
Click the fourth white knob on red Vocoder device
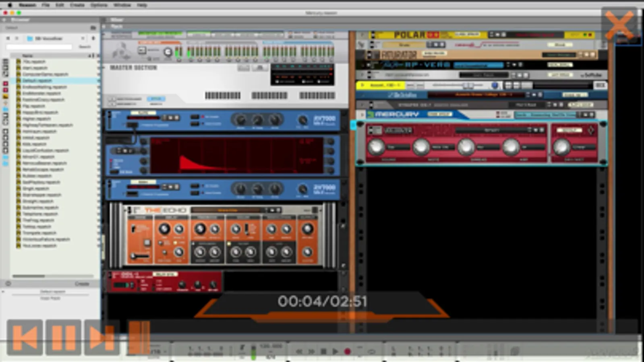pos(511,147)
